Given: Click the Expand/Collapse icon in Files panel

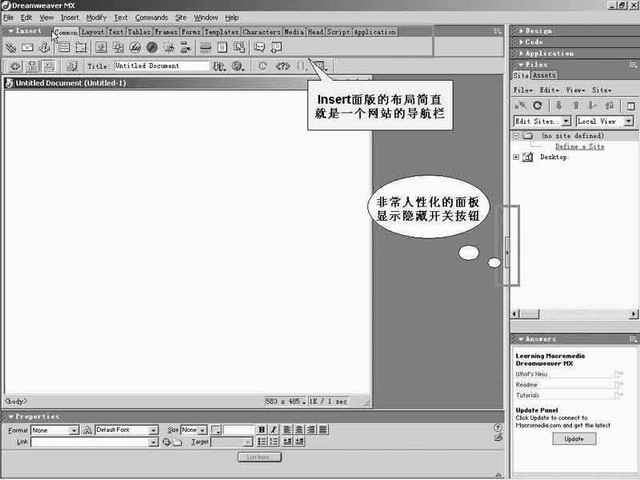Looking at the screenshot, I should (x=631, y=106).
